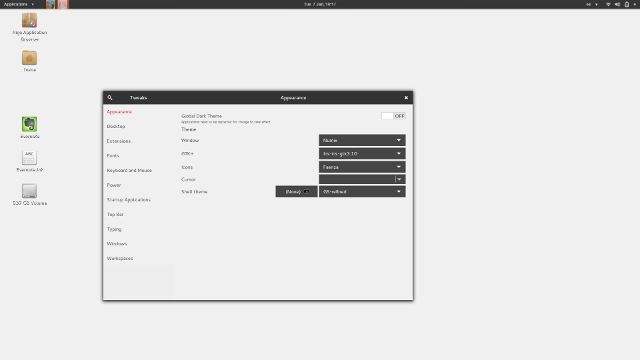Expand the Cursor theme combo box
Image resolution: width=640 pixels, height=360 pixels.
coord(362,179)
